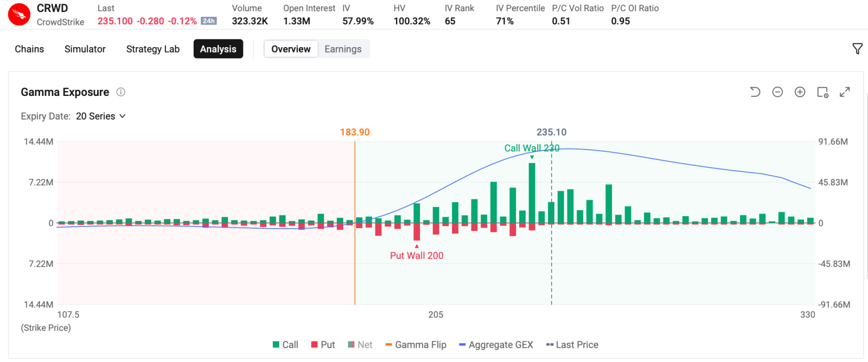
Task: Reset chart with the undo arrow icon
Action: click(755, 92)
